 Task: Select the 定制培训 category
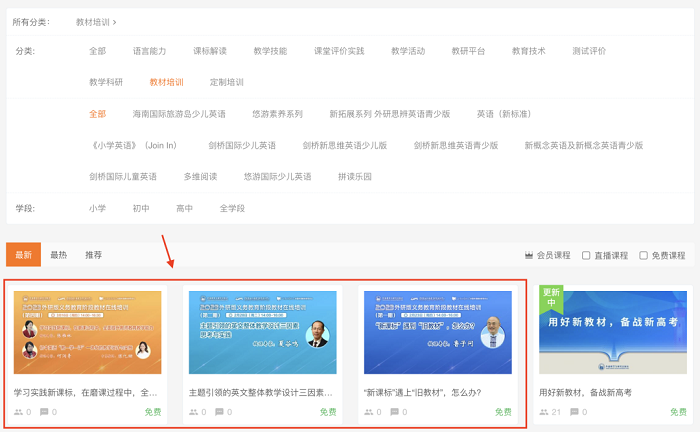[x=226, y=82]
